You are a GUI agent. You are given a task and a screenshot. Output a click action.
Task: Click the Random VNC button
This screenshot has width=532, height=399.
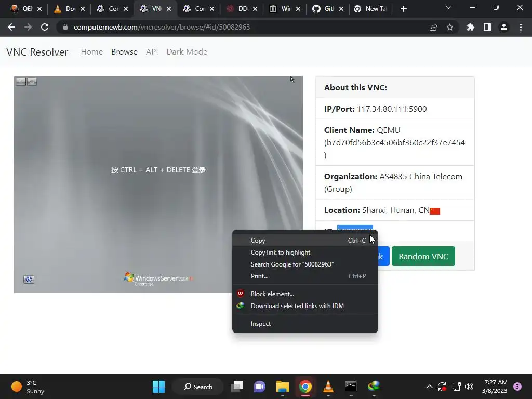pos(423,256)
